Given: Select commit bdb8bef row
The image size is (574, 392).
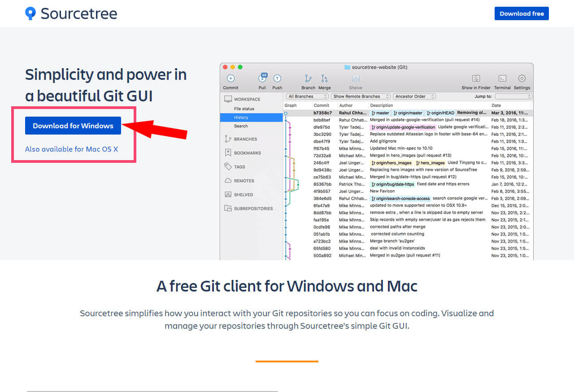Looking at the screenshot, I should 408,120.
